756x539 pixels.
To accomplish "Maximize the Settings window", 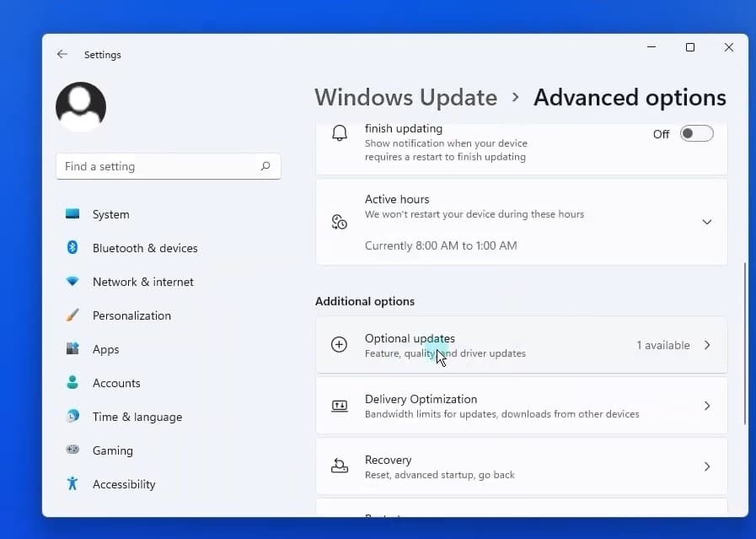I will [690, 47].
